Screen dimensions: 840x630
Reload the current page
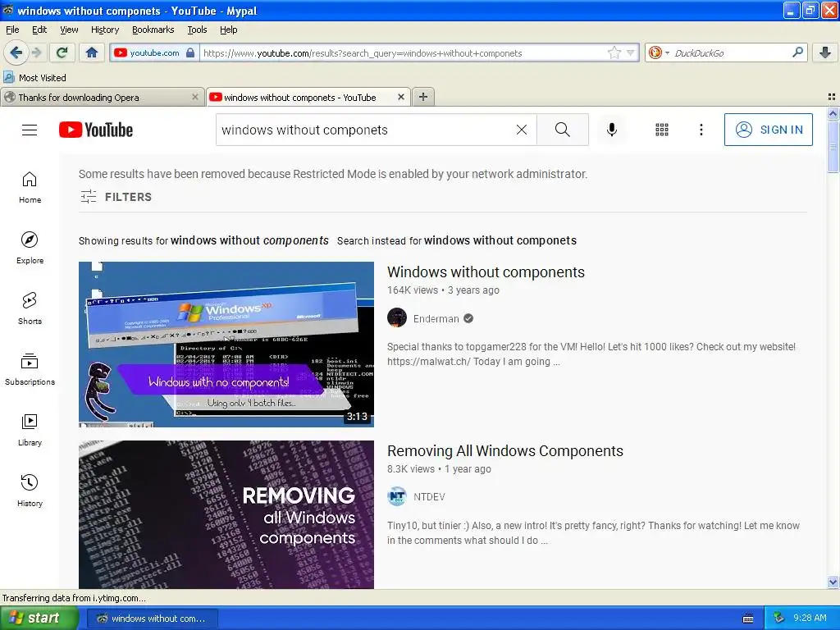tap(62, 52)
